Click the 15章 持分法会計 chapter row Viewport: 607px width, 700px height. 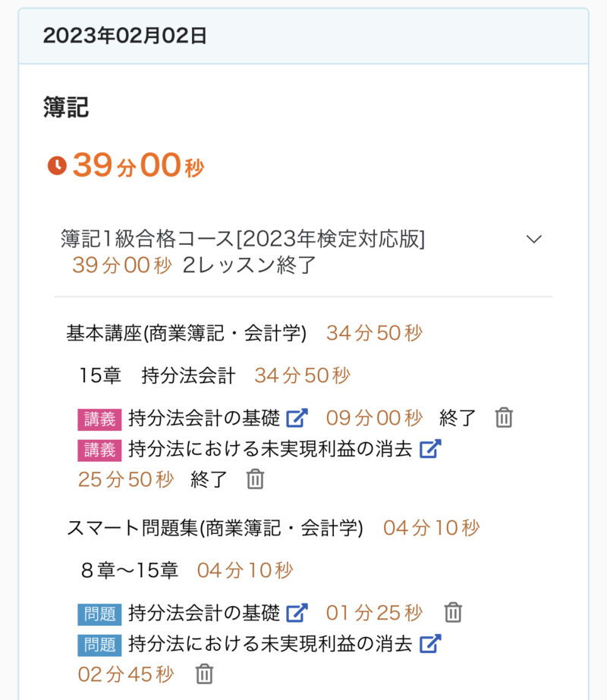pyautogui.click(x=157, y=375)
